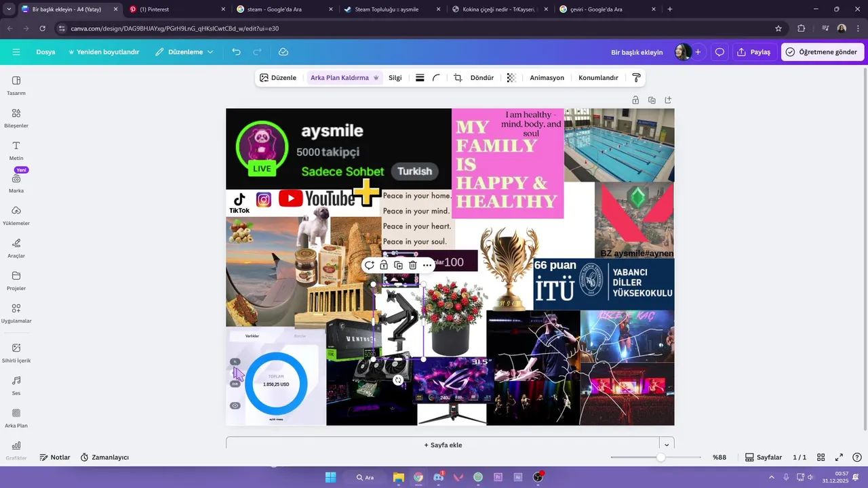This screenshot has height=488, width=868.
Task: Click Öğretmene gönder button
Action: (x=822, y=52)
